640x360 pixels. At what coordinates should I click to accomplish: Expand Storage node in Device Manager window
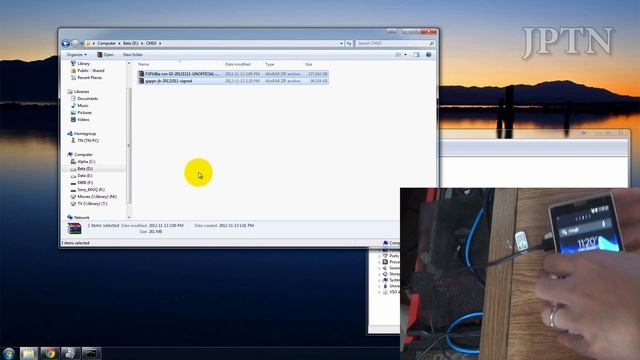pos(380,274)
